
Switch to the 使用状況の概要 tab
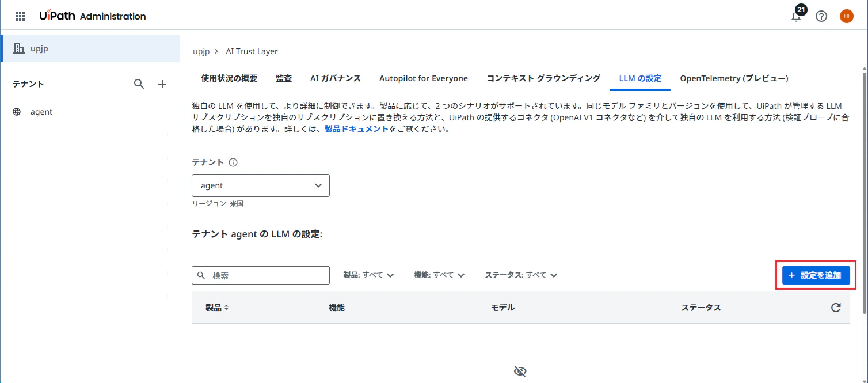coord(229,78)
